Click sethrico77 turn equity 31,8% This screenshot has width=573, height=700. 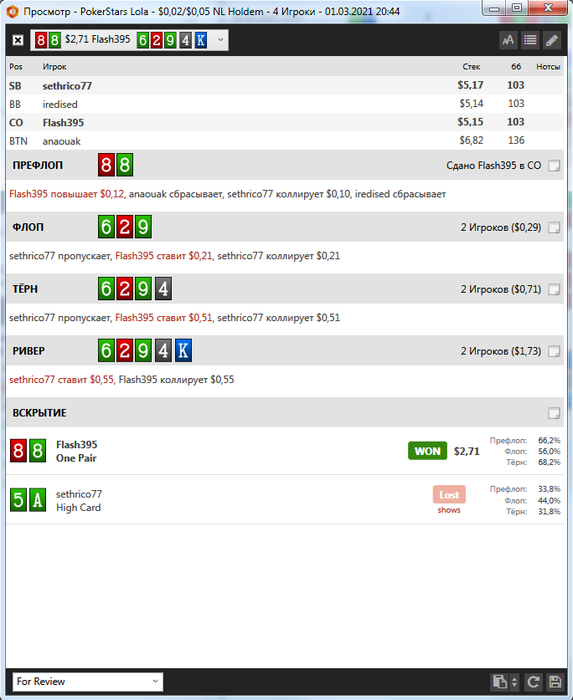click(549, 511)
